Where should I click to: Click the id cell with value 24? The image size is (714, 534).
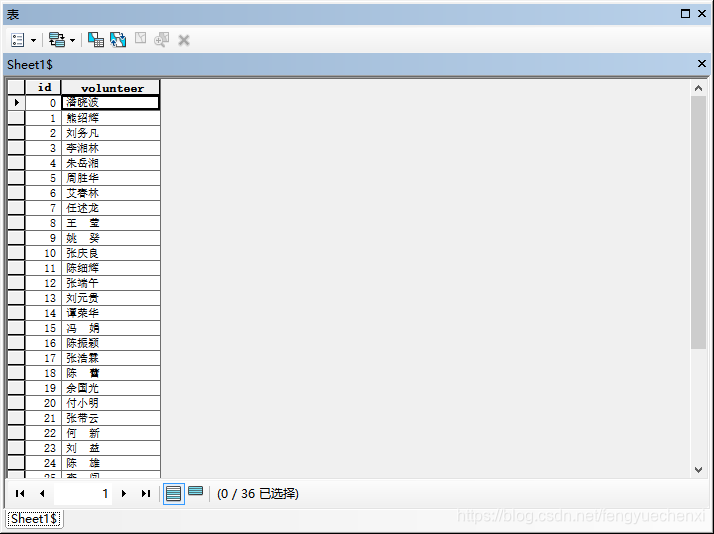point(43,463)
